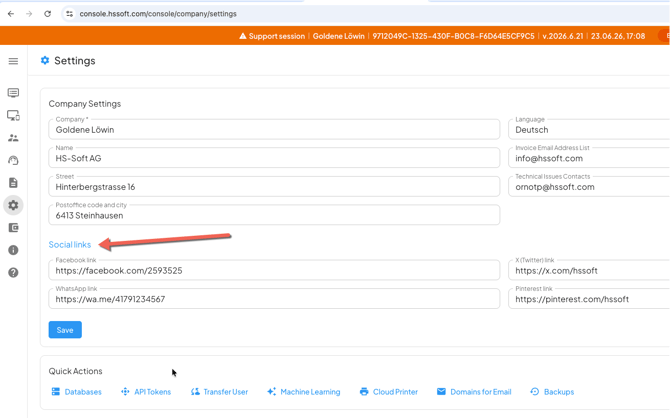This screenshot has width=670, height=418.
Task: Open Machine Learning quick action
Action: [x=304, y=392]
